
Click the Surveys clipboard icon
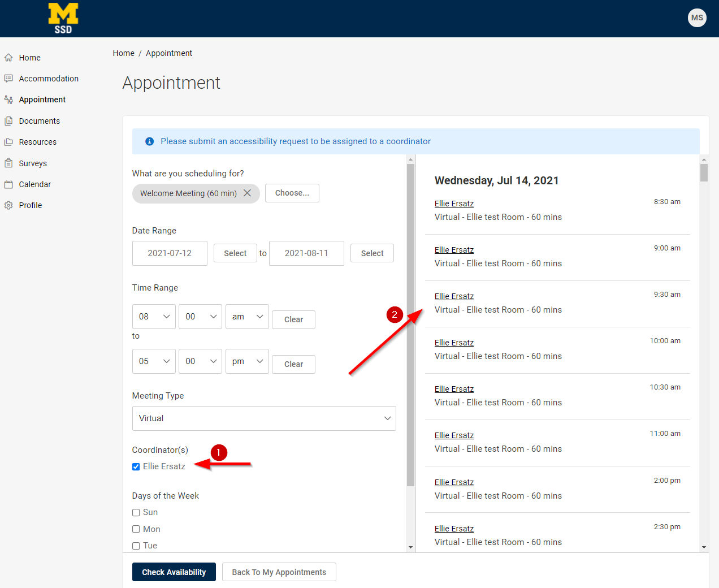(x=9, y=163)
